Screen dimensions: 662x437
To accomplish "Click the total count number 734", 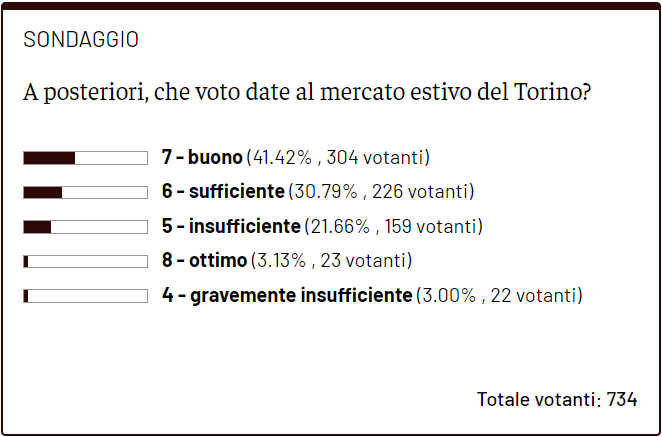I will coord(622,399).
